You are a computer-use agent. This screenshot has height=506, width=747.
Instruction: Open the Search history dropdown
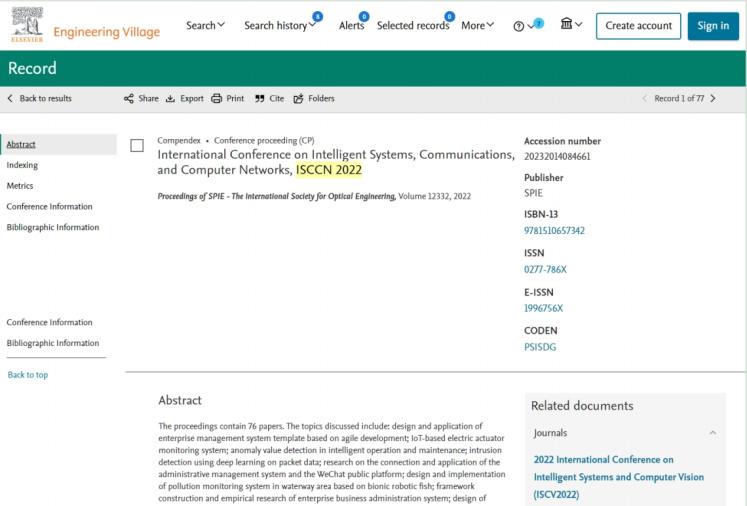click(x=283, y=25)
